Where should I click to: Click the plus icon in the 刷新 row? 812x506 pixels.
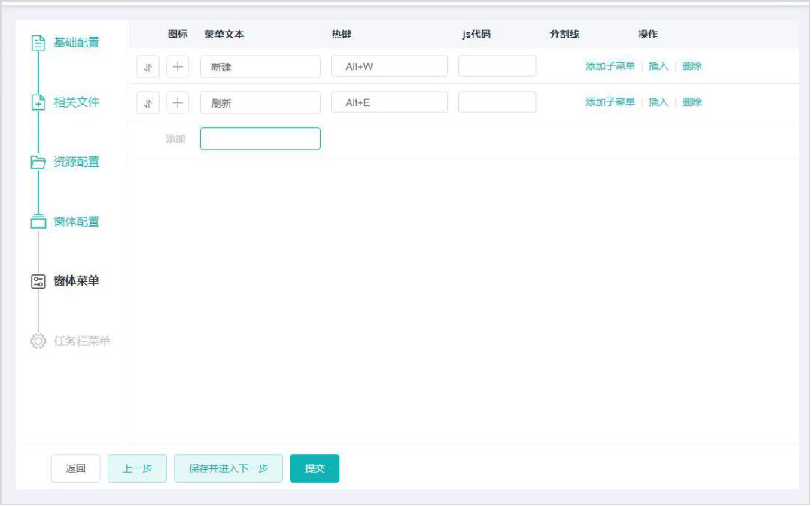click(178, 102)
